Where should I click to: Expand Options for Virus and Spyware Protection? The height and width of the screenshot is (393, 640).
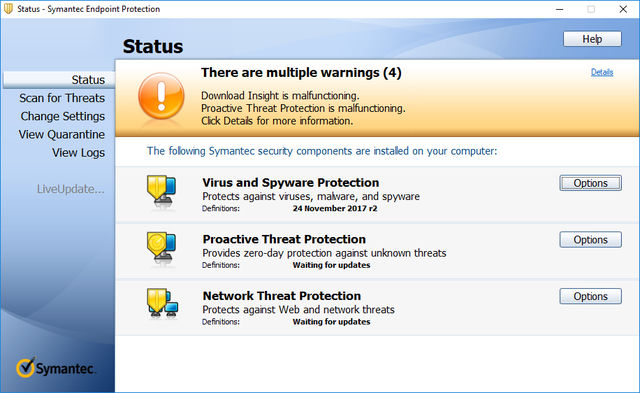[x=591, y=183]
